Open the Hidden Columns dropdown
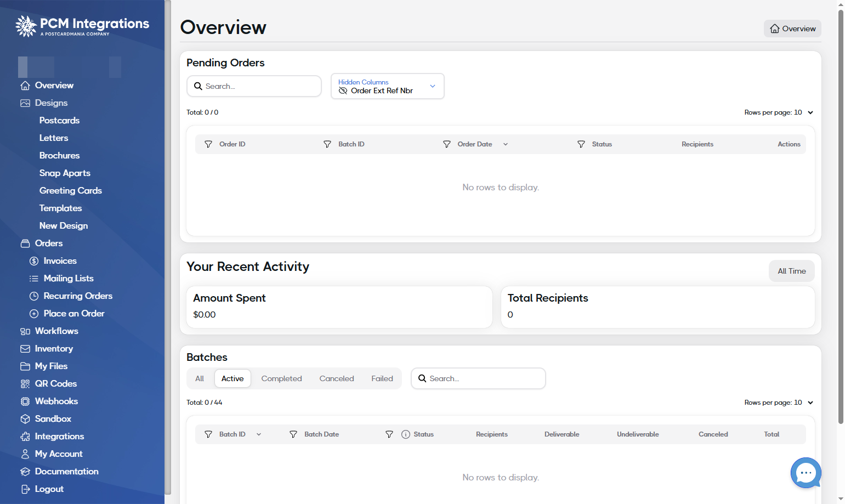The image size is (845, 504). pos(388,86)
